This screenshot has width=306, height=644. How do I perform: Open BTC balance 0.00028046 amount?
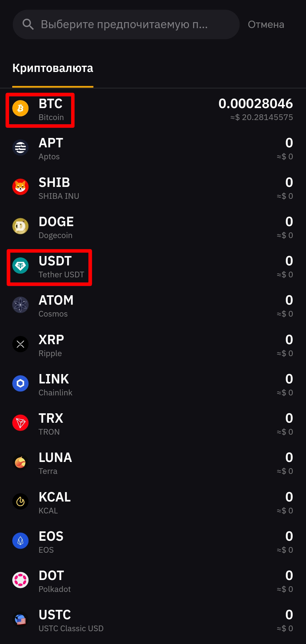256,104
